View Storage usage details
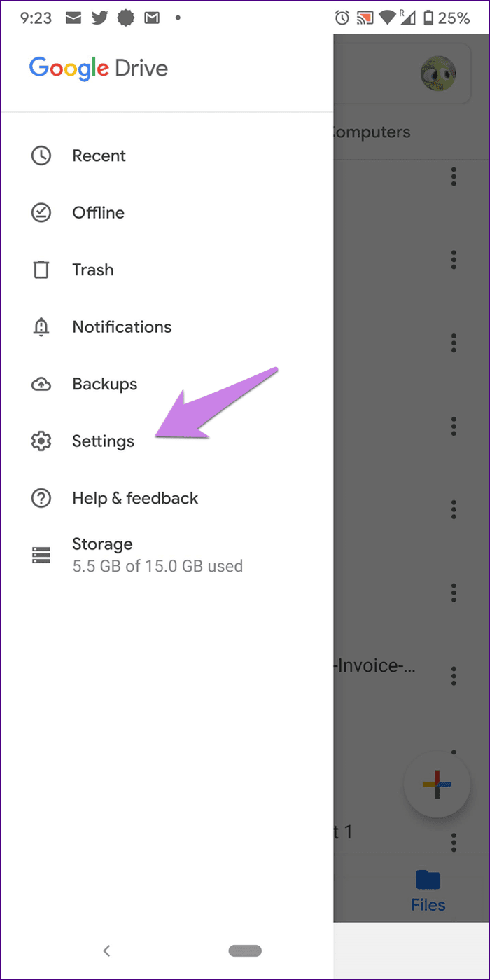The height and width of the screenshot is (980, 490). point(166,555)
